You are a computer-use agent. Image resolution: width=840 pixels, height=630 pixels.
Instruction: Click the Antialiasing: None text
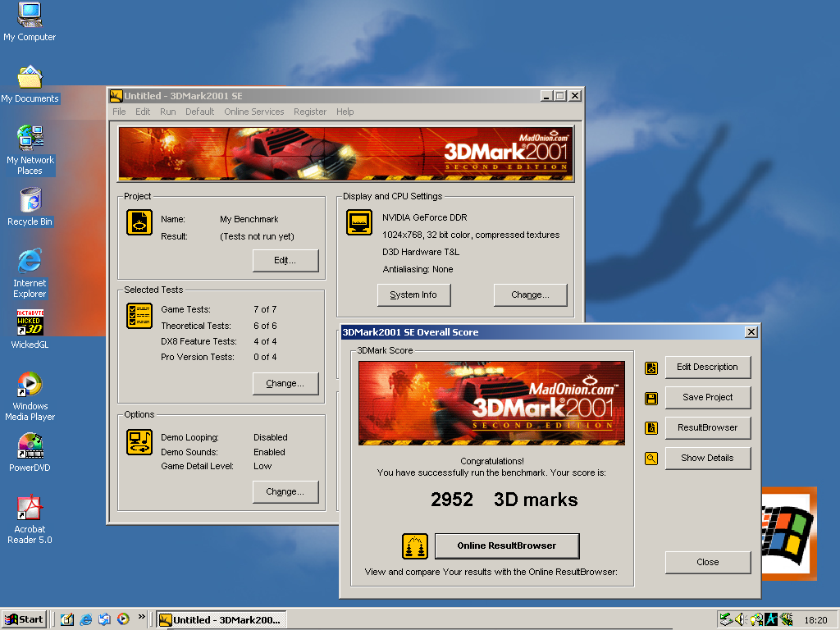[418, 269]
